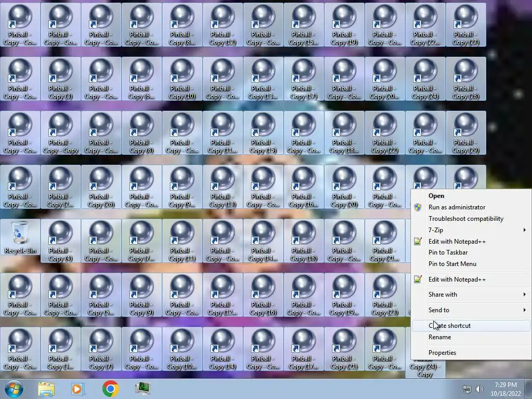The height and width of the screenshot is (399, 532).
Task: Select the Pinball - Copy (15) shortcut
Action: coord(263,132)
